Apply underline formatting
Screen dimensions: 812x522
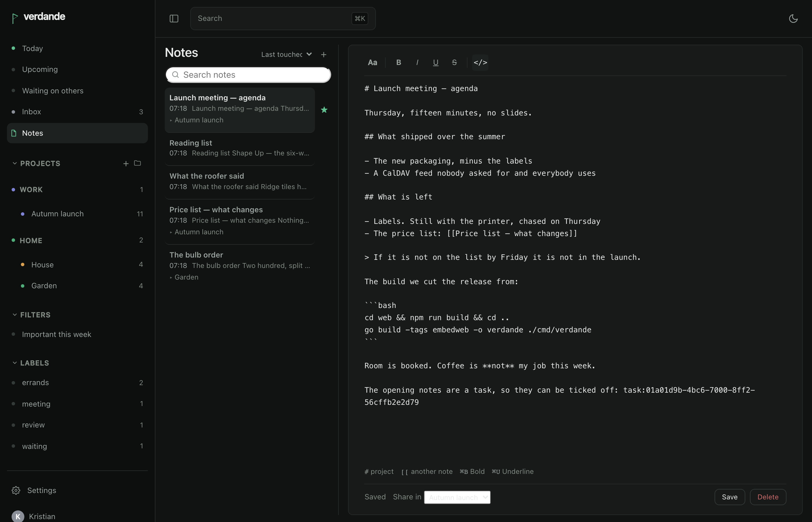tap(436, 62)
